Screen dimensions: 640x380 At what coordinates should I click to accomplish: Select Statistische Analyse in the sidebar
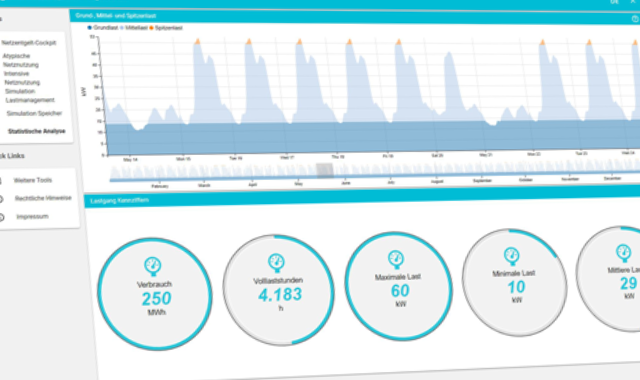click(x=37, y=131)
